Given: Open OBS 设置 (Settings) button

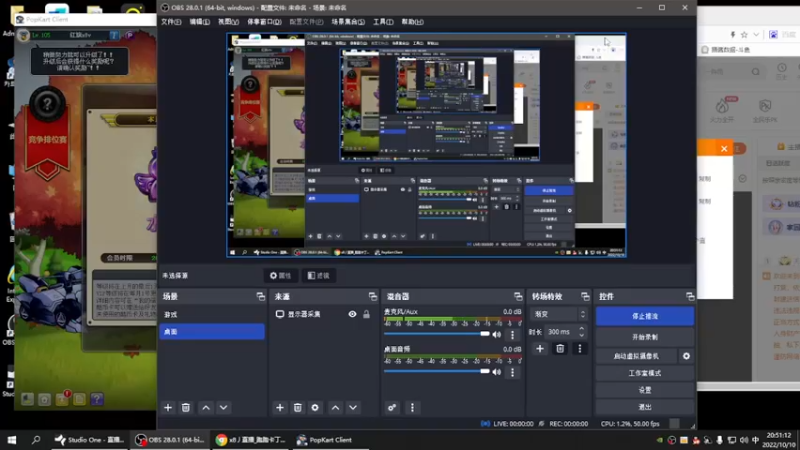Looking at the screenshot, I should click(x=645, y=390).
